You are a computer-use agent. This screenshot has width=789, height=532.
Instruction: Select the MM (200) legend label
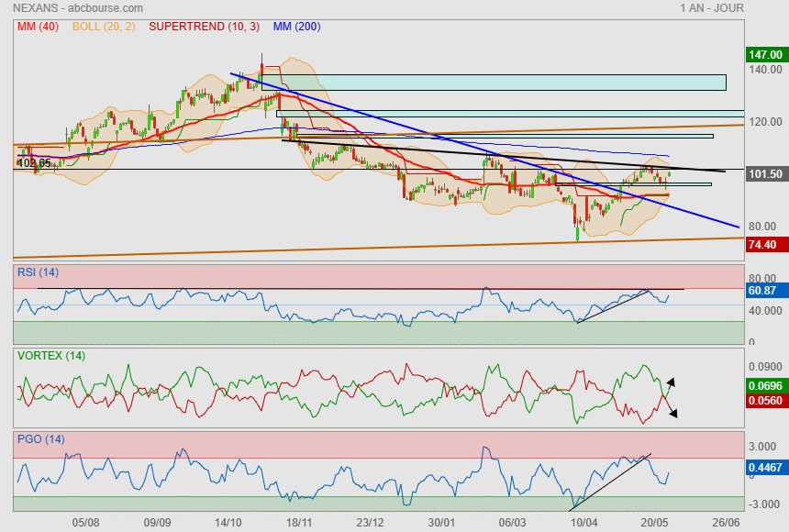coord(297,27)
